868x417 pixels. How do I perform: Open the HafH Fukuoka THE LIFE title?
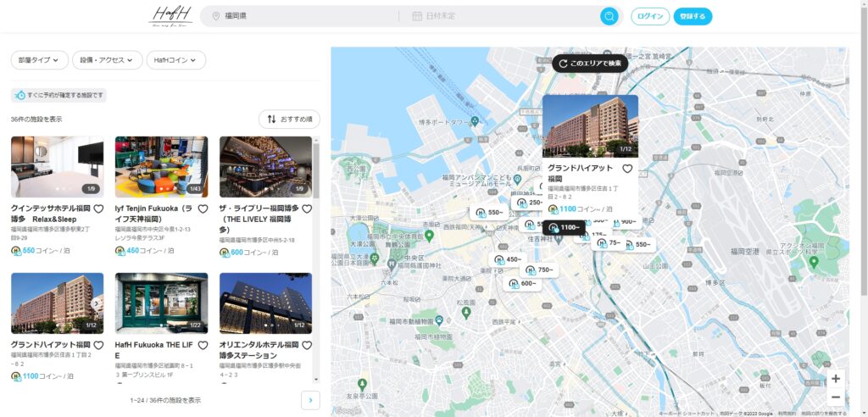(154, 350)
